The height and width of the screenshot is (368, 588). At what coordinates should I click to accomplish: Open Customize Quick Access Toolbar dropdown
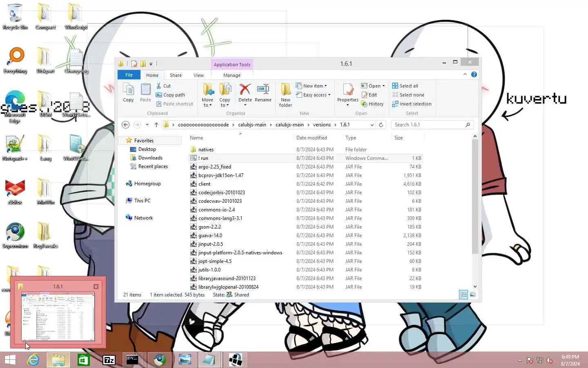tap(151, 64)
